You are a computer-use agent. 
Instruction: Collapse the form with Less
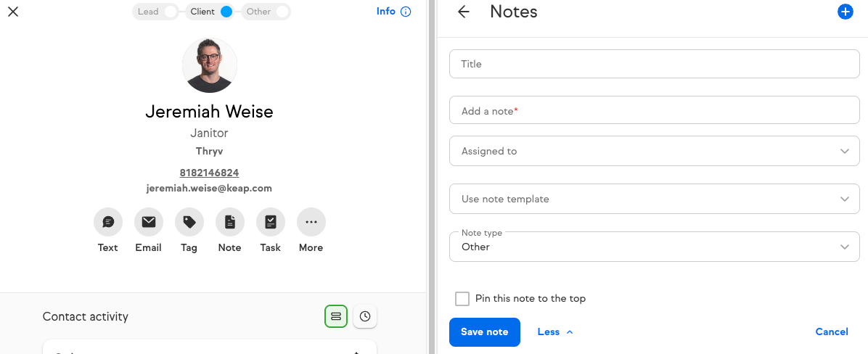(x=555, y=332)
